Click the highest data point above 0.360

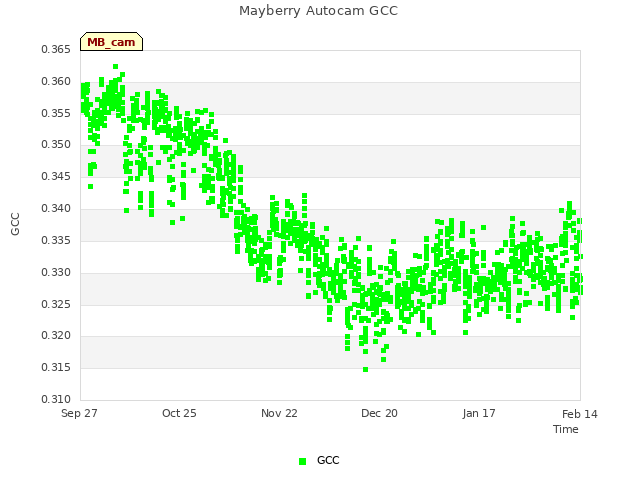[x=116, y=67]
